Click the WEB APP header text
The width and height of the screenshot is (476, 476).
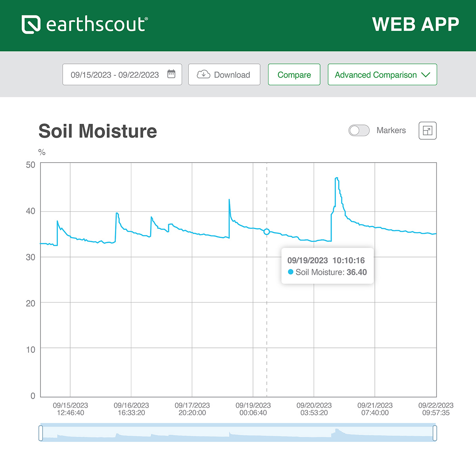click(415, 25)
